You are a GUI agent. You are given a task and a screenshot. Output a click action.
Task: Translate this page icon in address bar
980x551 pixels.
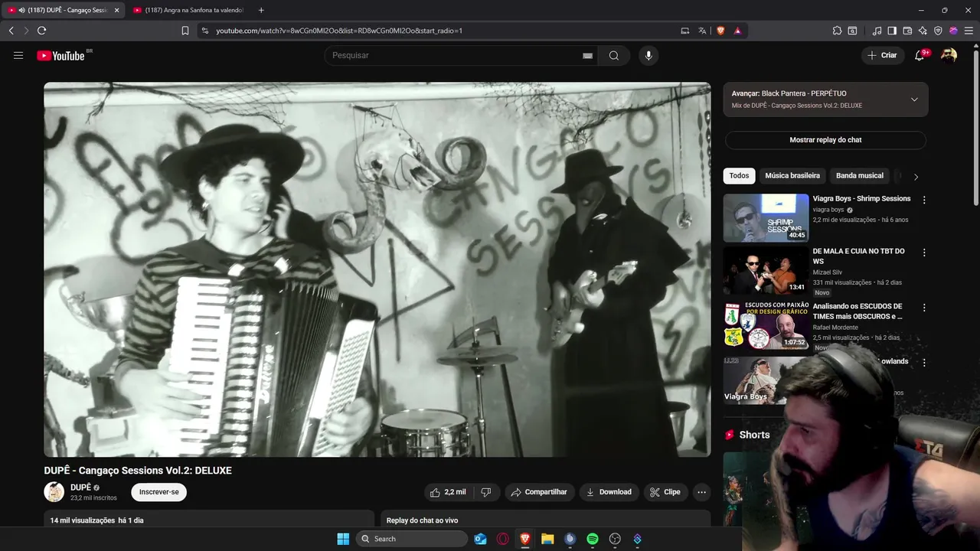(702, 31)
